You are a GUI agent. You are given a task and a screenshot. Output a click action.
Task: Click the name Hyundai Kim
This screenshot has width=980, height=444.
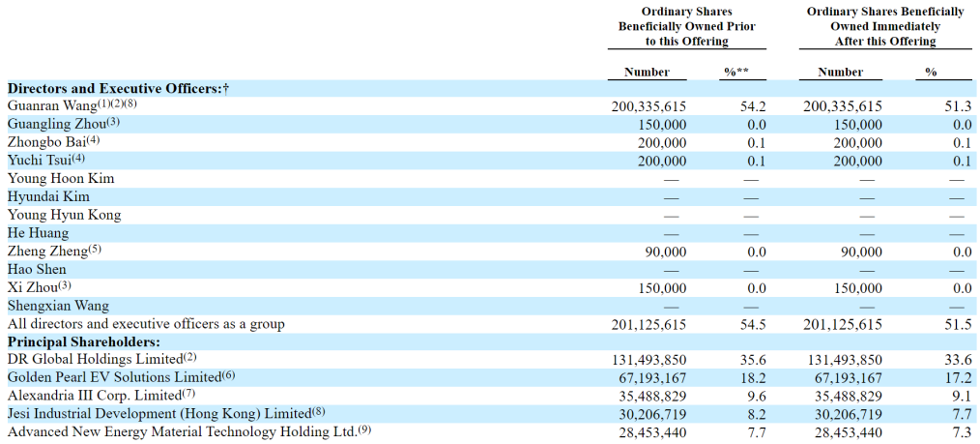pyautogui.click(x=48, y=197)
